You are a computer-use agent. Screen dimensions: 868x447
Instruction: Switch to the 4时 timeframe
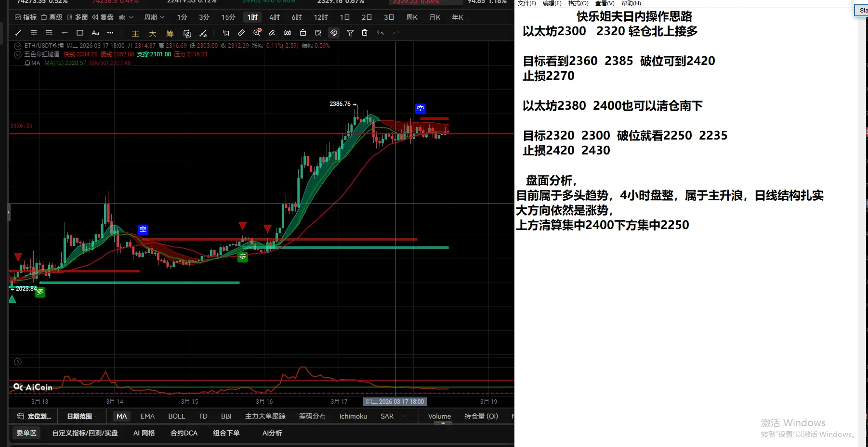[x=275, y=17]
